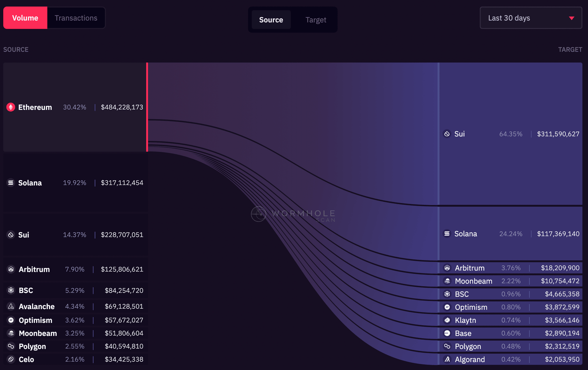Click the red Ethereum selection bar
Image resolution: width=588 pixels, height=370 pixels.
point(147,107)
